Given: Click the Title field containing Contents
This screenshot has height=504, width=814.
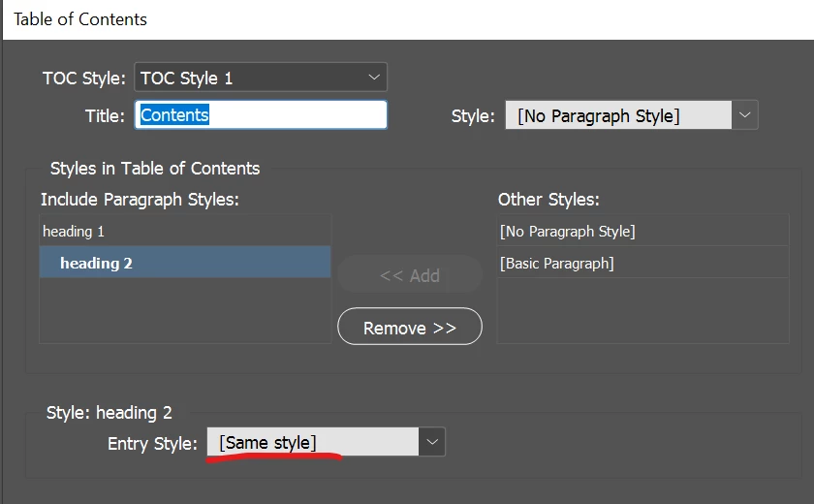Looking at the screenshot, I should (x=261, y=115).
